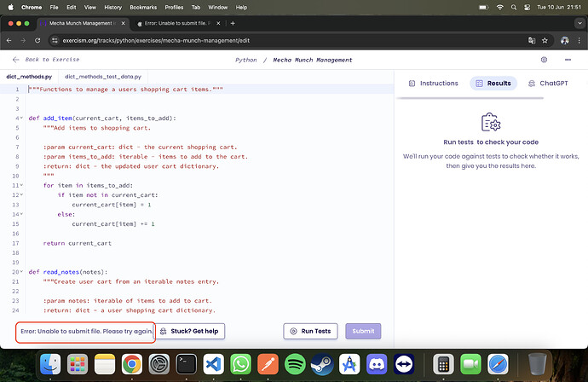Open the three-dots more options menu
The image size is (588, 382).
coord(568,60)
